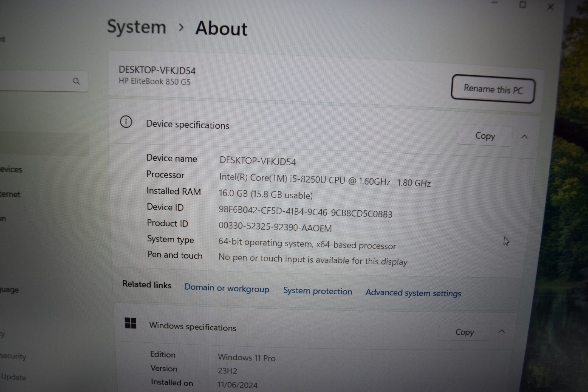588x392 pixels.
Task: Click the search magnifier icon in the sidebar
Action: click(x=76, y=81)
